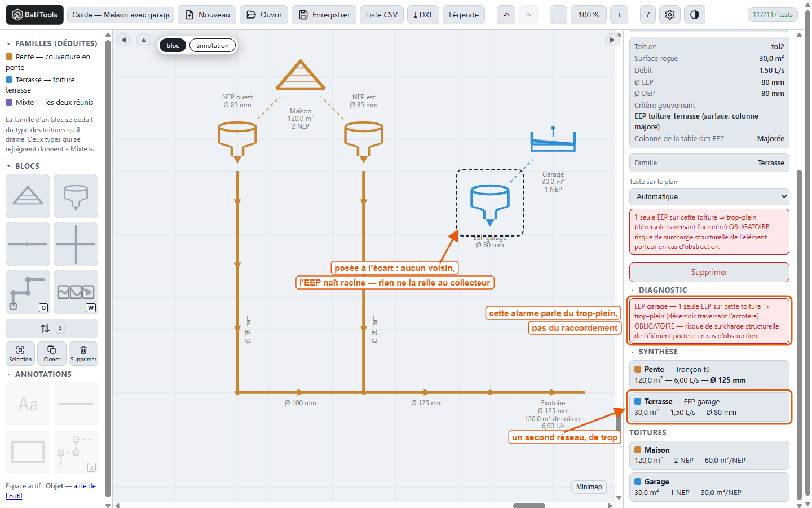Toggle the contrast theme button
Screen dimensions: 812x508
click(694, 15)
